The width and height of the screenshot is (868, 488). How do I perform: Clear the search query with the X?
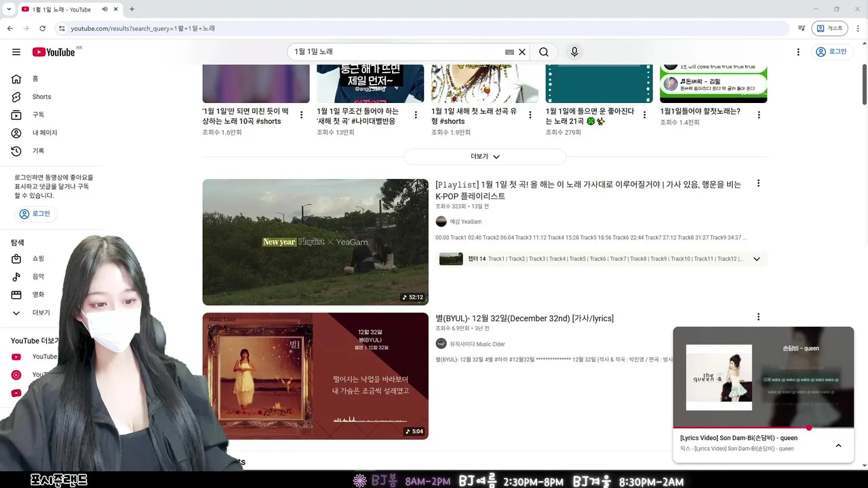tap(522, 52)
